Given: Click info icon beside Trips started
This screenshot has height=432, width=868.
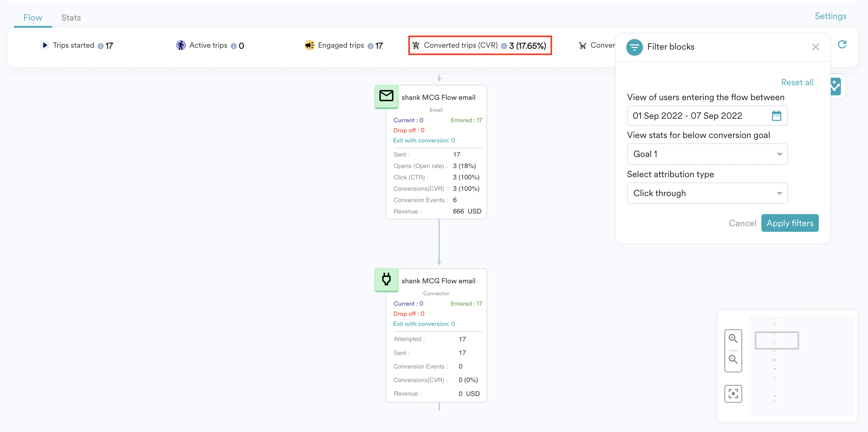Looking at the screenshot, I should [x=100, y=46].
